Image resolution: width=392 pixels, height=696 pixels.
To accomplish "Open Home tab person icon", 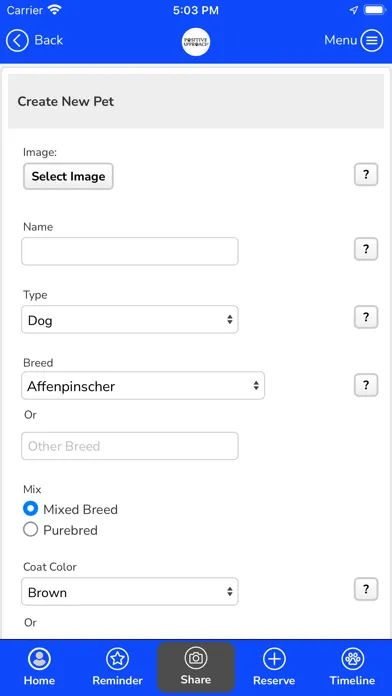I will pos(40,659).
